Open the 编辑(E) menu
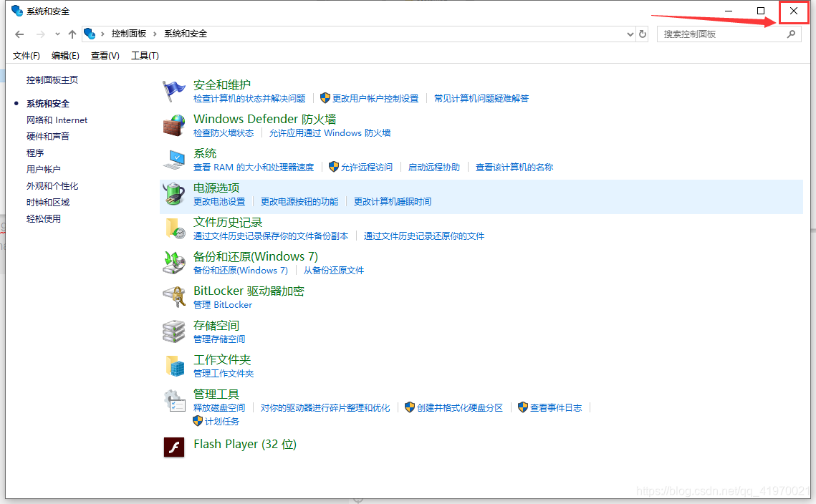The height and width of the screenshot is (504, 816). pyautogui.click(x=65, y=56)
